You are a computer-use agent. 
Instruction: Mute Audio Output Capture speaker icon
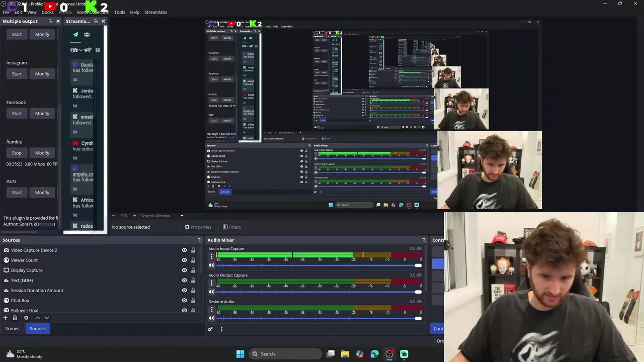212,292
